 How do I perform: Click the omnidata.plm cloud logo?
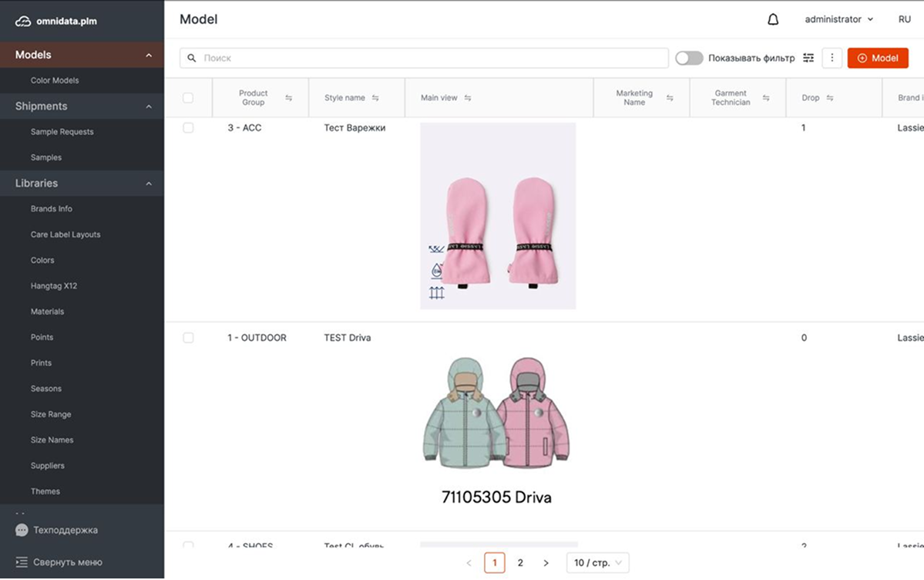point(24,22)
